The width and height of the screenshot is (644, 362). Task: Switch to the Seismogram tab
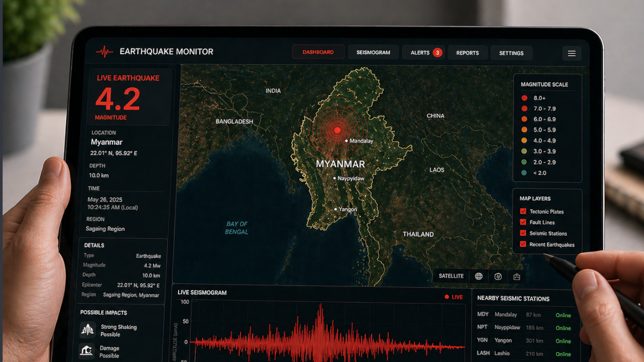tap(373, 53)
